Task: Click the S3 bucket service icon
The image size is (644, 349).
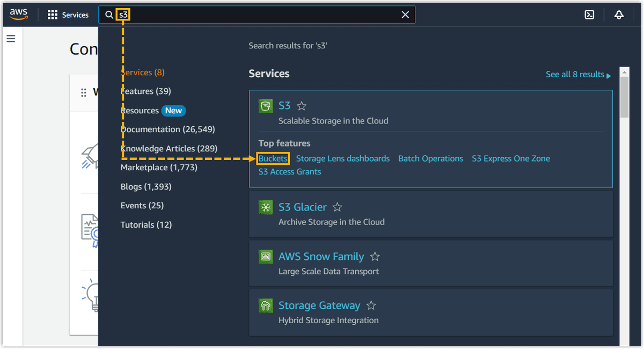Action: (265, 106)
